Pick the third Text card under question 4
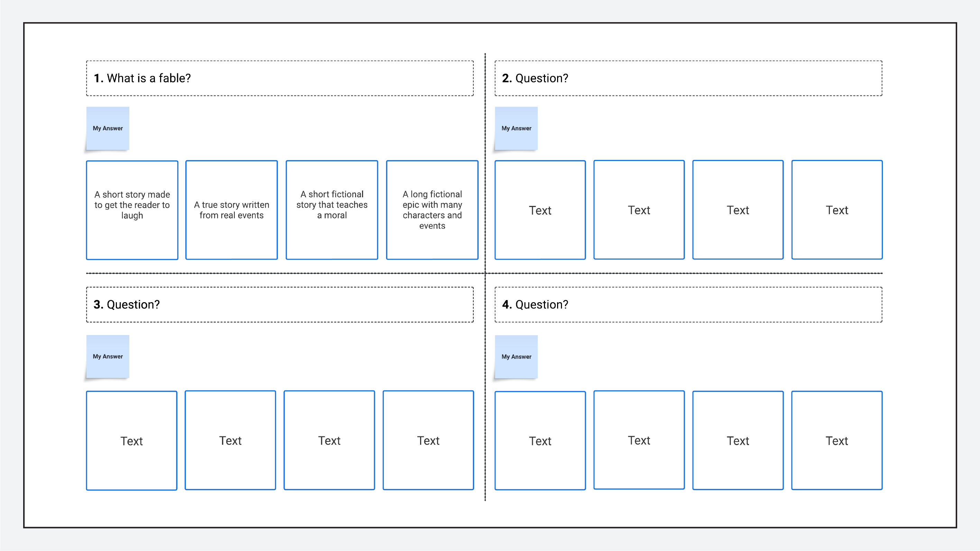The image size is (980, 551). click(738, 440)
